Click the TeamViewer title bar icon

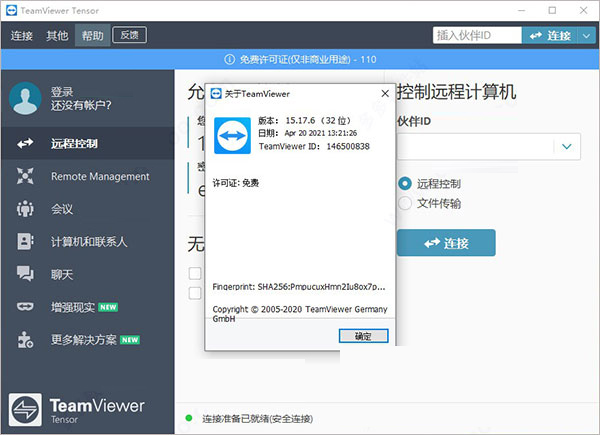point(11,10)
